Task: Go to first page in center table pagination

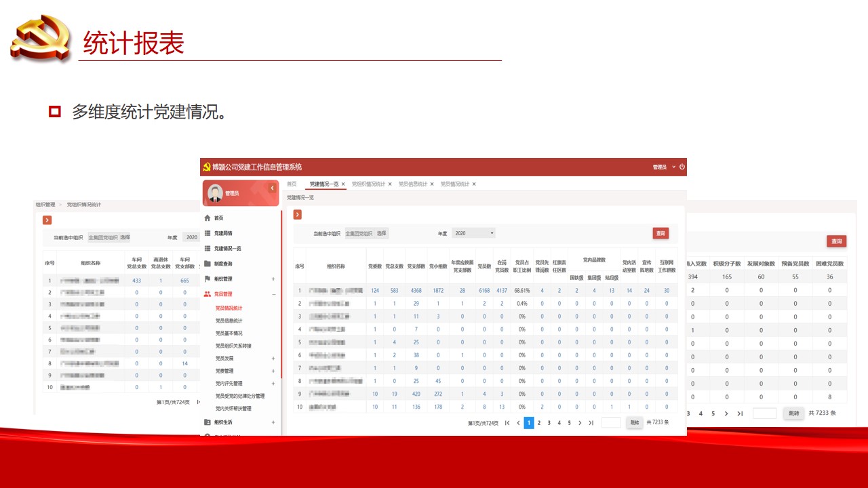Action: coord(507,423)
